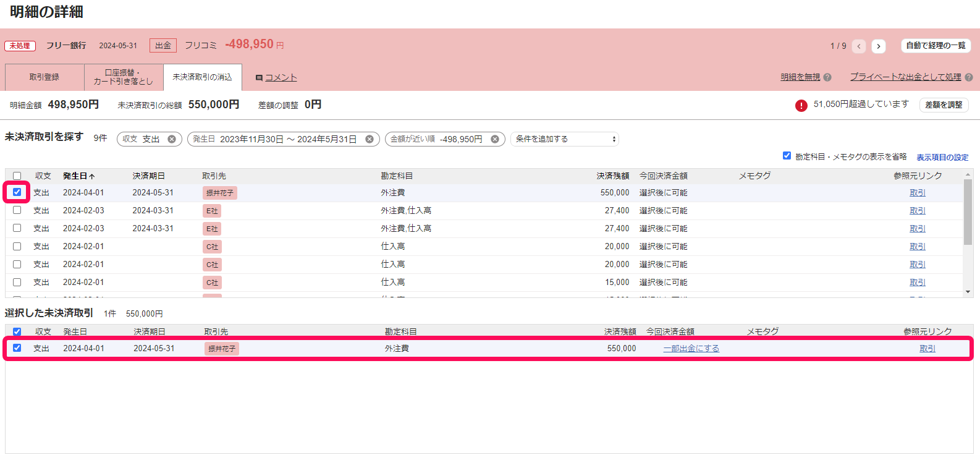Switch to the 取引登録 tab
This screenshot has height=460, width=980.
[x=44, y=77]
